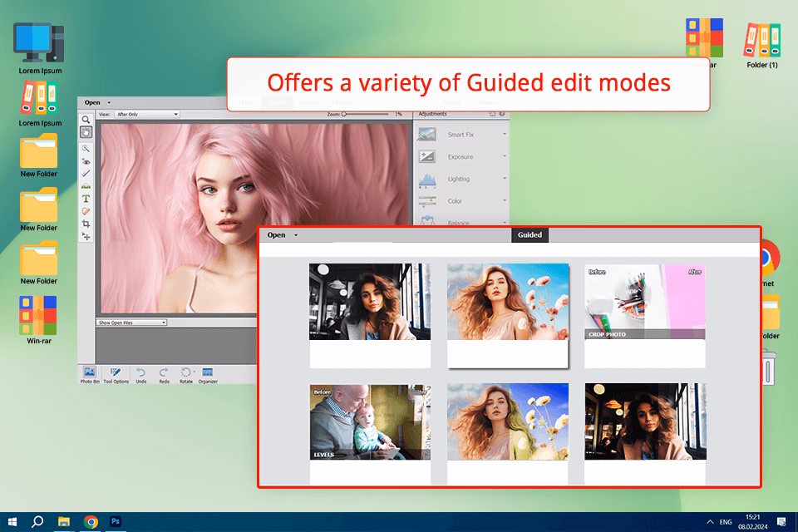Viewport: 798px width, 532px height.
Task: Expand the Exposure adjustment
Action: (461, 156)
